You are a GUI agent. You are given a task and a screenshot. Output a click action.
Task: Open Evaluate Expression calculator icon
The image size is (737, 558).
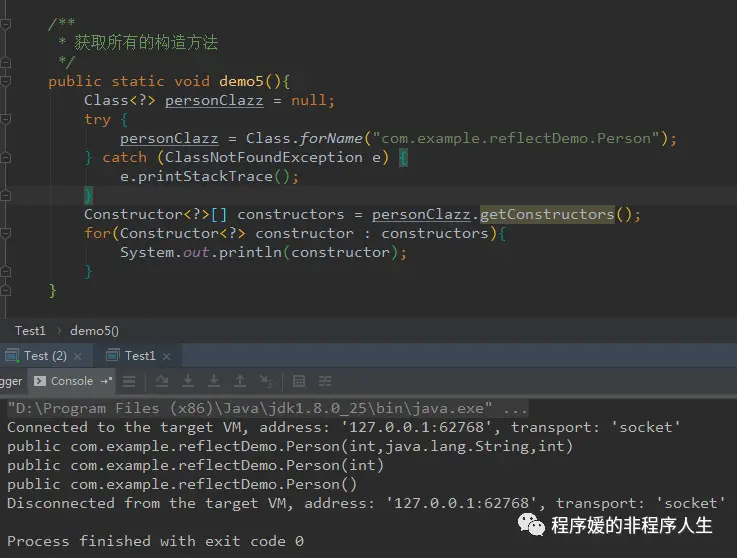pos(299,381)
